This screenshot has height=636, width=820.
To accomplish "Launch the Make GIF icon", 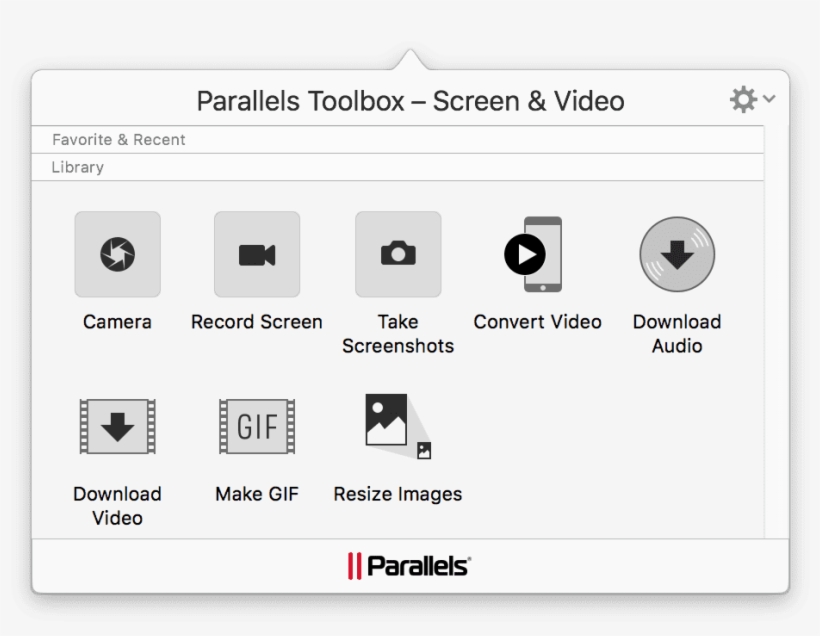I will click(x=257, y=426).
